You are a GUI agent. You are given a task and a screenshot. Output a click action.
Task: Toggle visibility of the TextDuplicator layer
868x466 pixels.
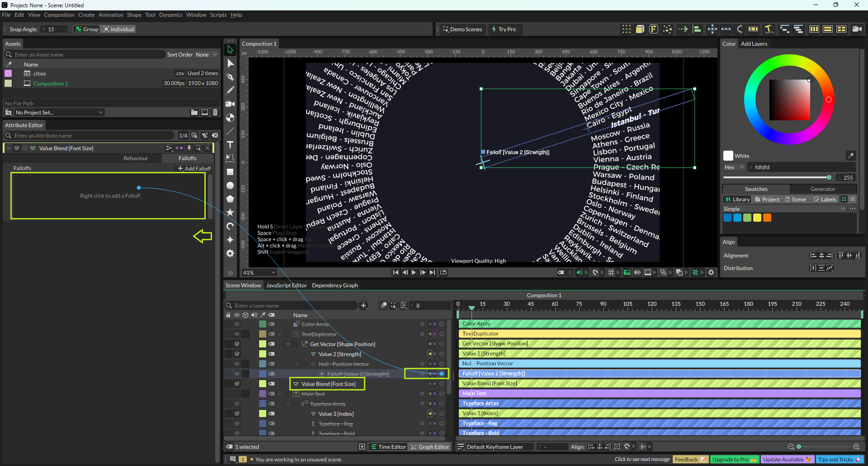click(x=236, y=334)
